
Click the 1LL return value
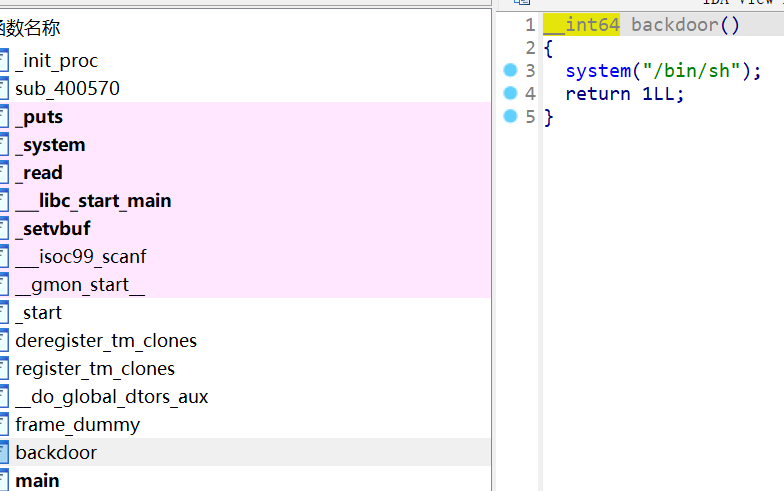658,94
